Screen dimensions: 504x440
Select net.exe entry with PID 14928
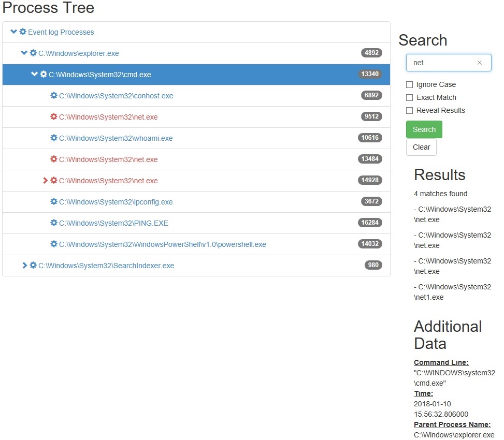[108, 181]
